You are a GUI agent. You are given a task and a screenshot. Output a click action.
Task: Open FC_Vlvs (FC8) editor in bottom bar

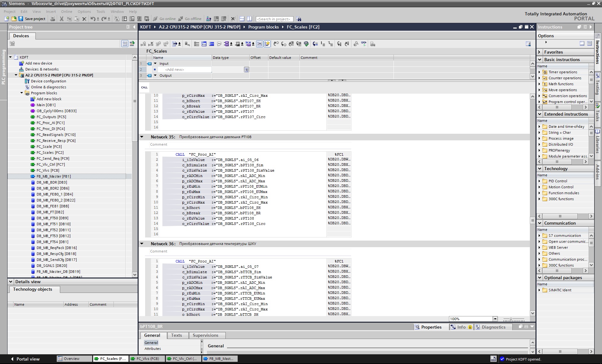point(147,359)
